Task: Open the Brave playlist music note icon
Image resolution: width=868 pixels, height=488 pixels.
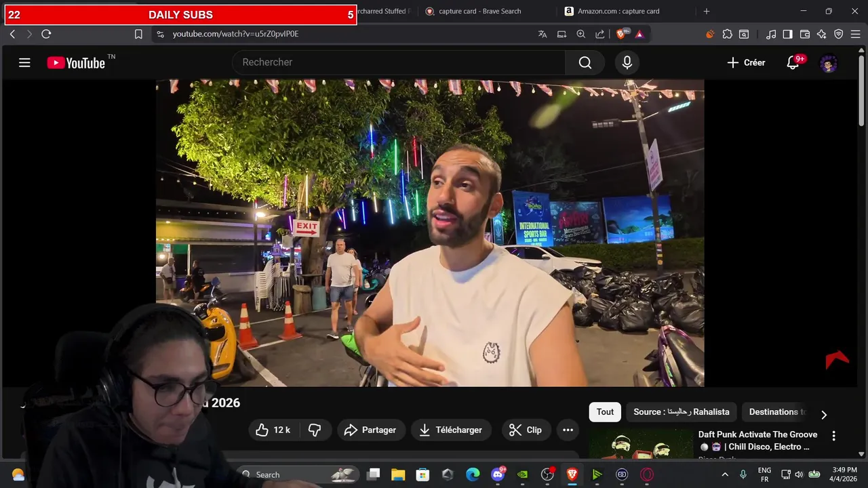Action: click(x=771, y=34)
